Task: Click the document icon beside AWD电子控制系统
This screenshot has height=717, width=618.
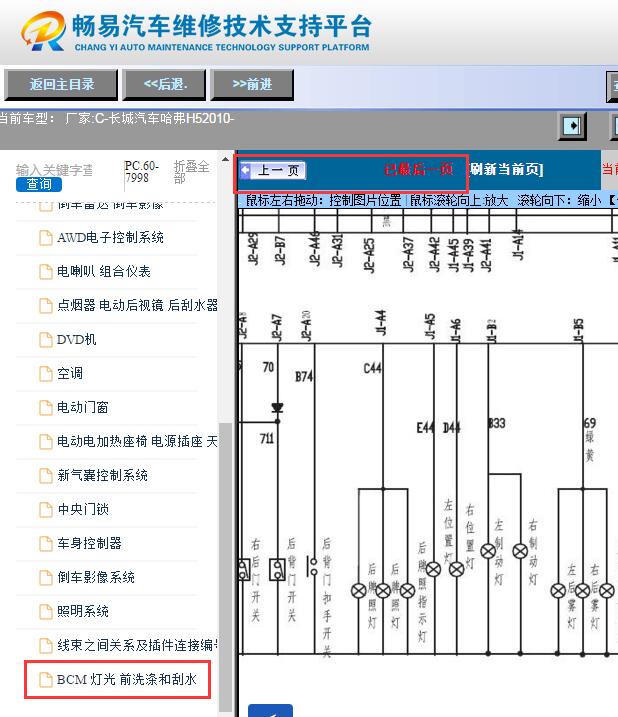Action: 46,238
